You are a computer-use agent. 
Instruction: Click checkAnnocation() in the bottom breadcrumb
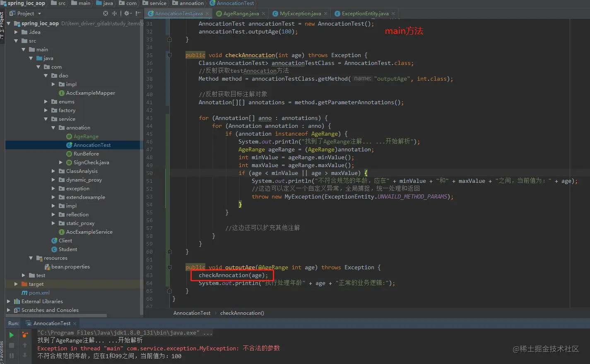(242, 313)
